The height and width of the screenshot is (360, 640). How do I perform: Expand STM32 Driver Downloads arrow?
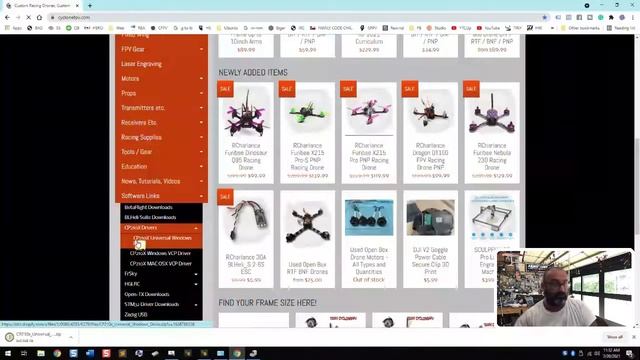[196, 304]
